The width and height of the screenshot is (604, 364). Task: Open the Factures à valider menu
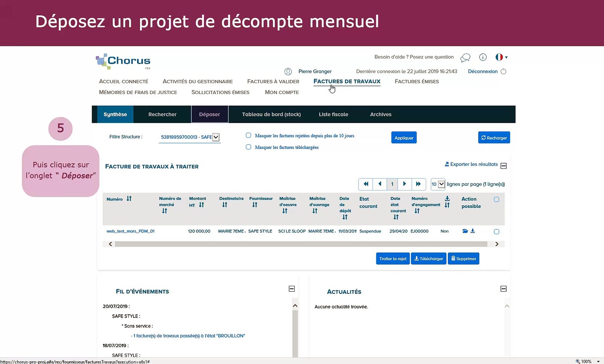pos(273,82)
